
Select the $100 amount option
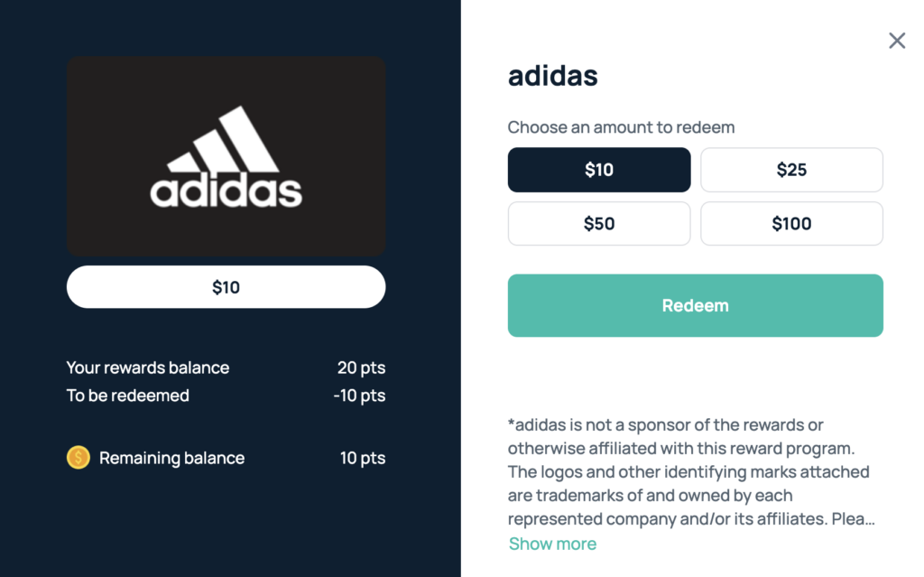point(791,224)
